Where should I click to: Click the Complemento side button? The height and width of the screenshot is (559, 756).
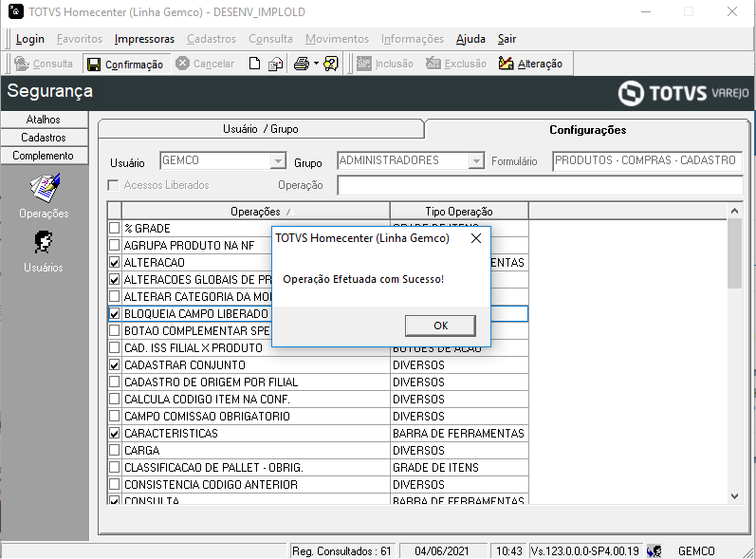coord(44,156)
